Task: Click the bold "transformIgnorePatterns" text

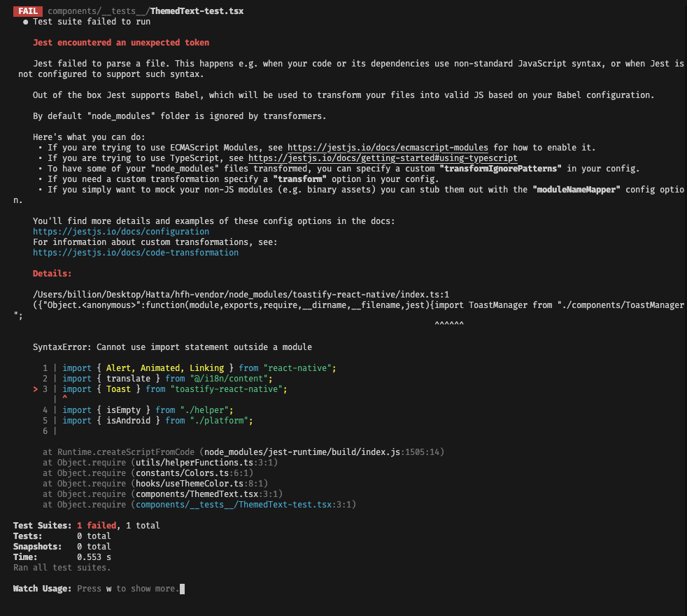Action: [500, 169]
